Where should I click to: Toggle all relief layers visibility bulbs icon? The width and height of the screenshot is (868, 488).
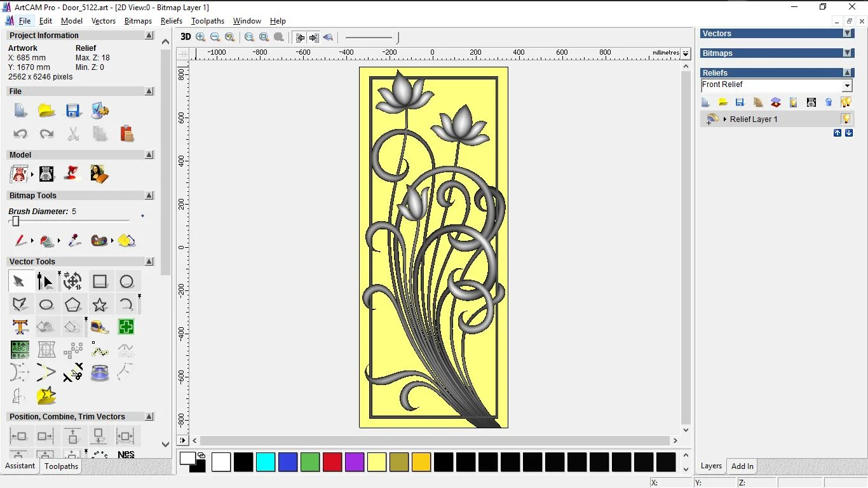pyautogui.click(x=846, y=102)
